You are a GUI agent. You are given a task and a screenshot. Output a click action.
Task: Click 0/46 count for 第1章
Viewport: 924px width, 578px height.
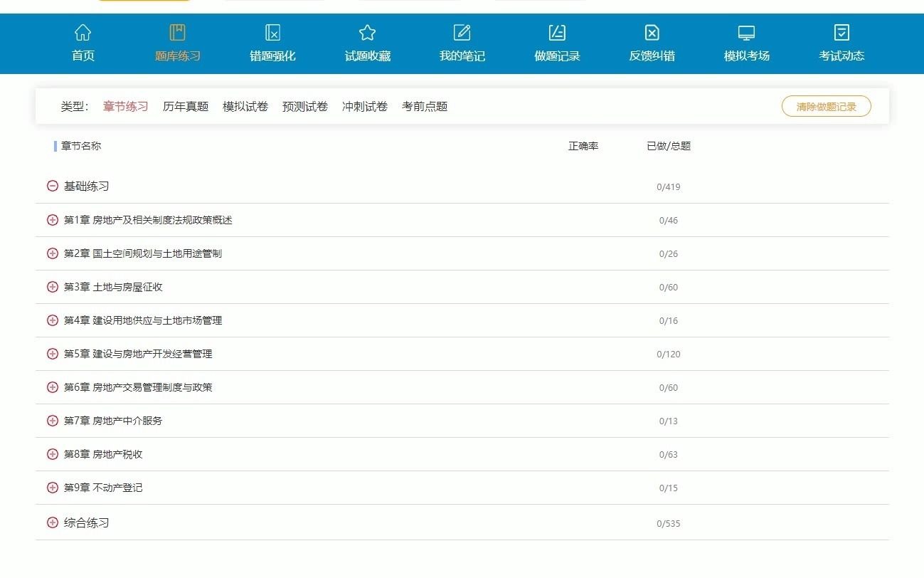pyautogui.click(x=669, y=221)
